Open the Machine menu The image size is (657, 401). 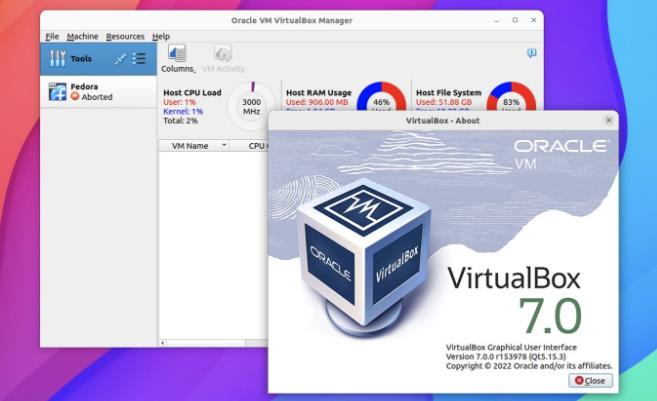tap(82, 36)
